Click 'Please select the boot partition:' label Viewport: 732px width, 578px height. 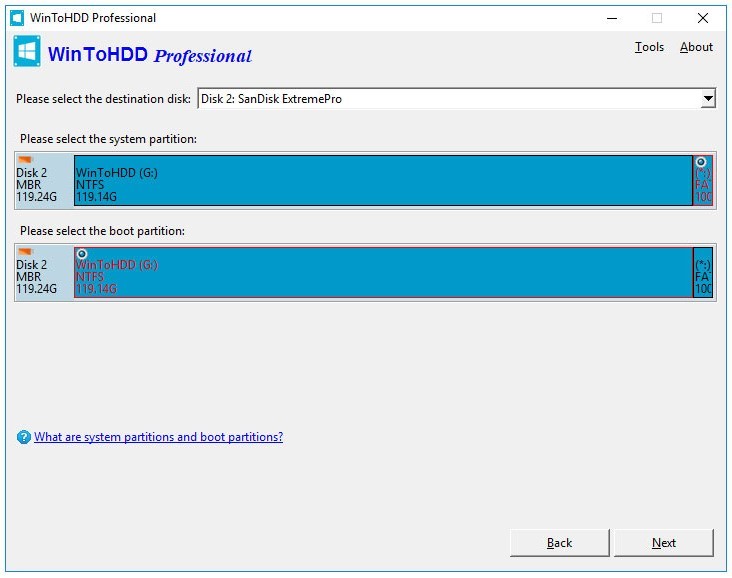pyautogui.click(x=102, y=231)
